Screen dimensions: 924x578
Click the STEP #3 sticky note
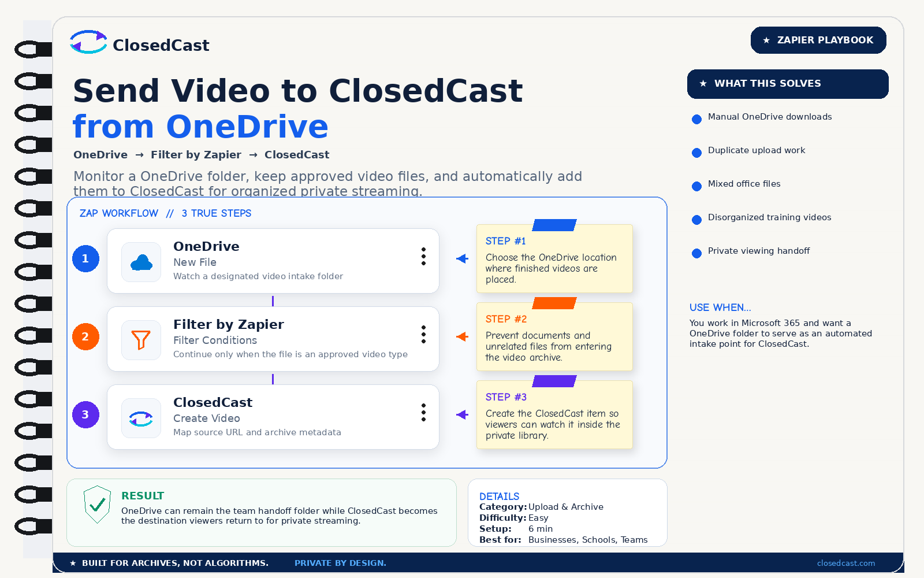pos(554,414)
